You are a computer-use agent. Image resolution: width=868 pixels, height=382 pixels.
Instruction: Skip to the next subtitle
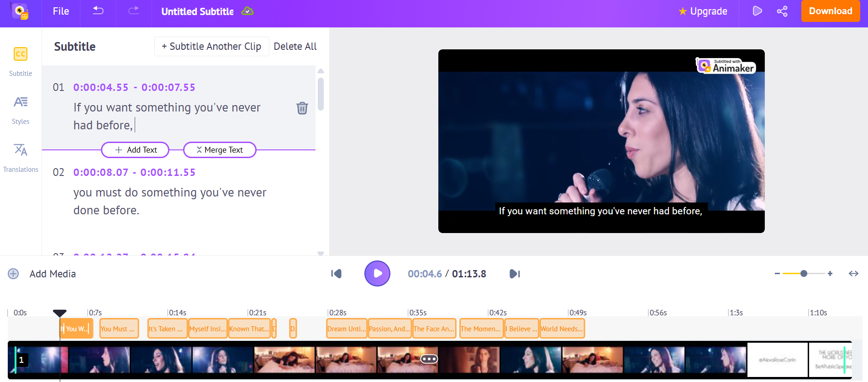tap(515, 274)
